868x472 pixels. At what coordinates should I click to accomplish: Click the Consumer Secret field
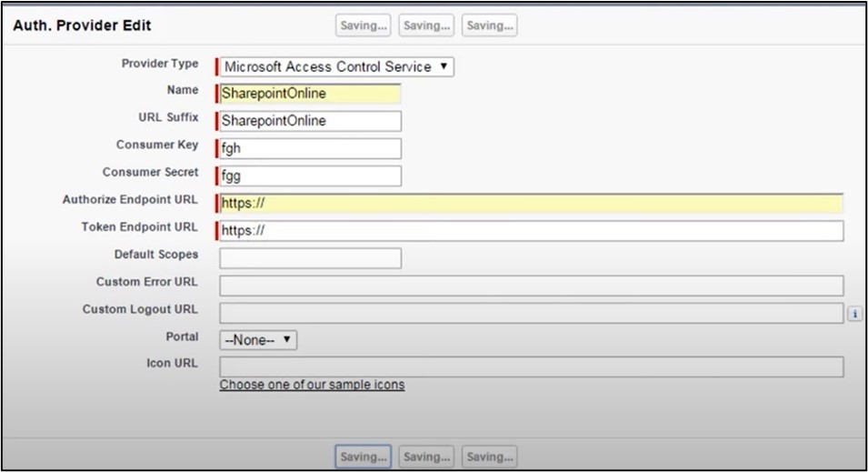(310, 176)
